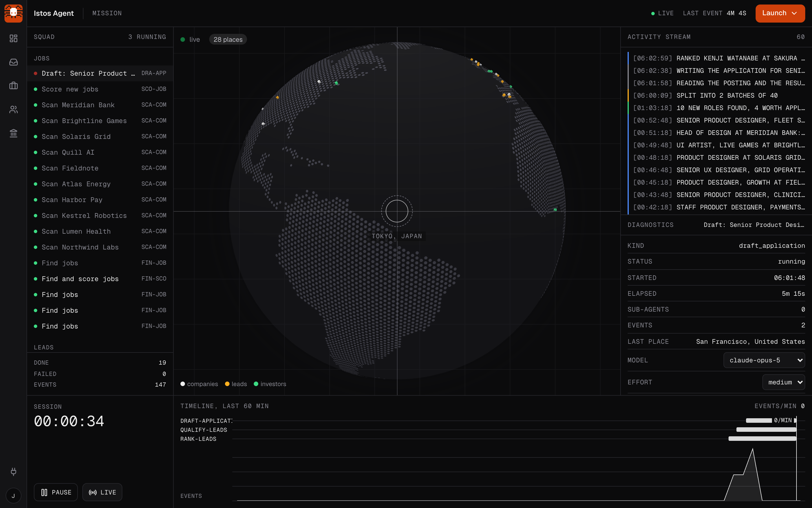
Task: Open the user avatar labeled J
Action: pos(14,496)
